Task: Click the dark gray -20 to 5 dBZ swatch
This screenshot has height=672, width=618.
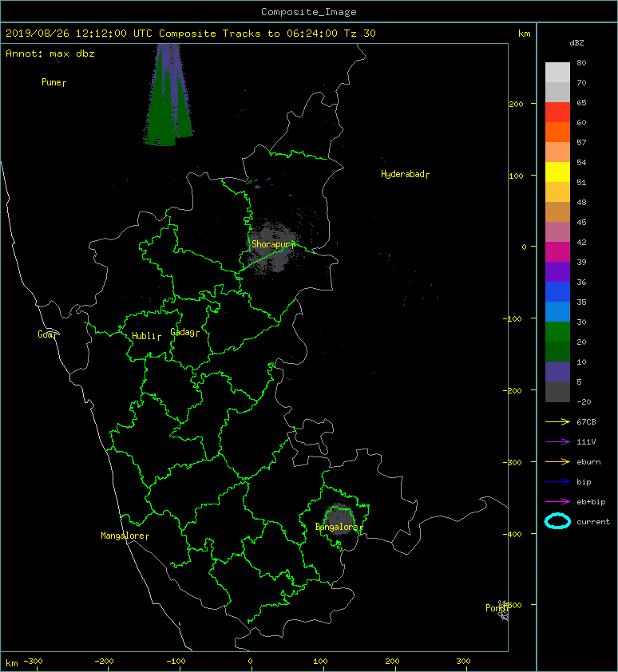Action: [557, 392]
